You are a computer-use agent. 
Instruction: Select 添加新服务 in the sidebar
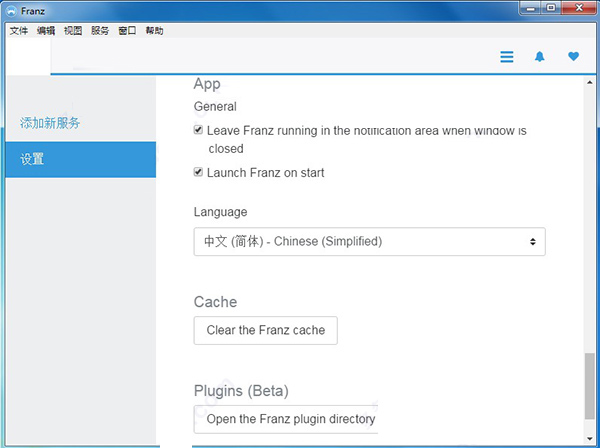click(50, 123)
